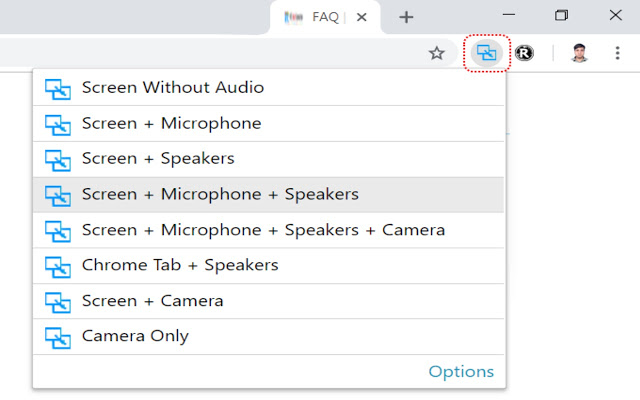Choose Screen + Microphone option

click(171, 124)
